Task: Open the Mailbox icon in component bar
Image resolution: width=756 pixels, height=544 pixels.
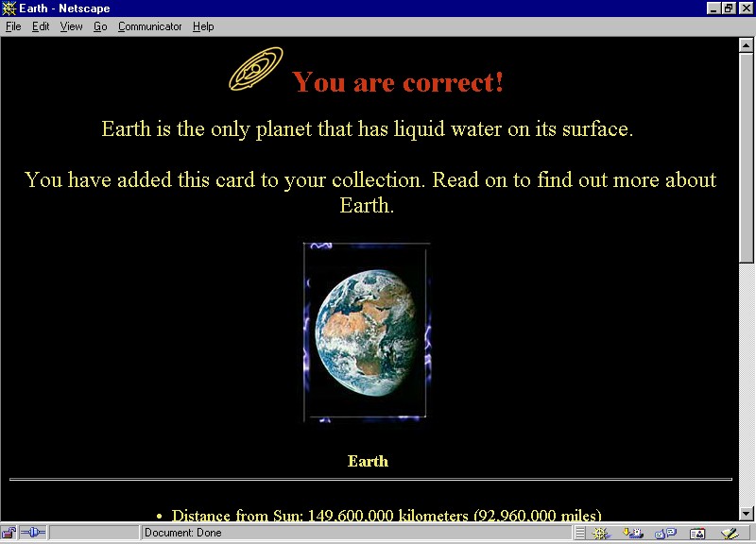Action: pyautogui.click(x=632, y=533)
